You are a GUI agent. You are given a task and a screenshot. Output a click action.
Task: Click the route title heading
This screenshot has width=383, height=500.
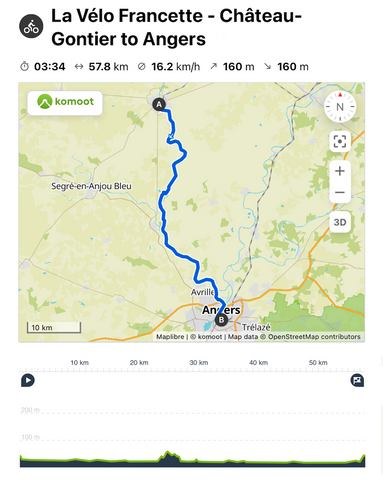[176, 27]
